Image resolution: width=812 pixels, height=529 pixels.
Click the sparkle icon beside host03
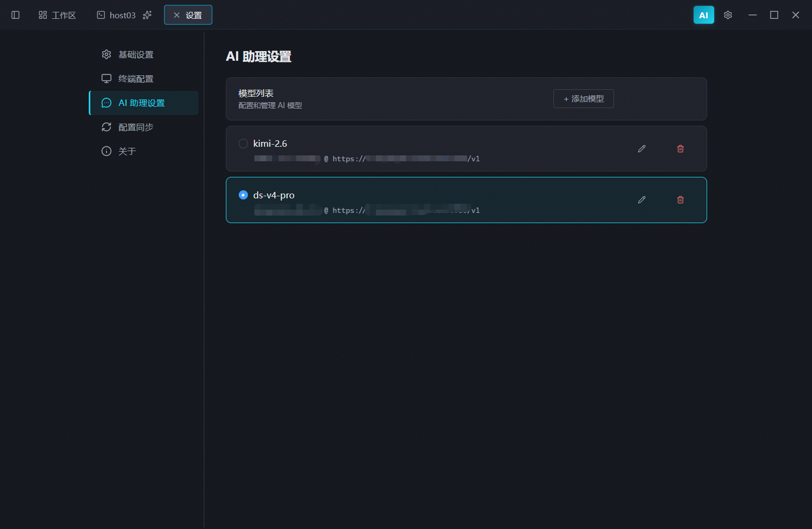click(x=147, y=15)
